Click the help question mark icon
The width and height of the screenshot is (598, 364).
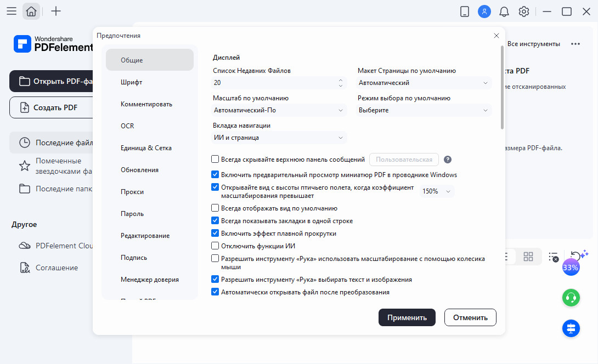[448, 160]
